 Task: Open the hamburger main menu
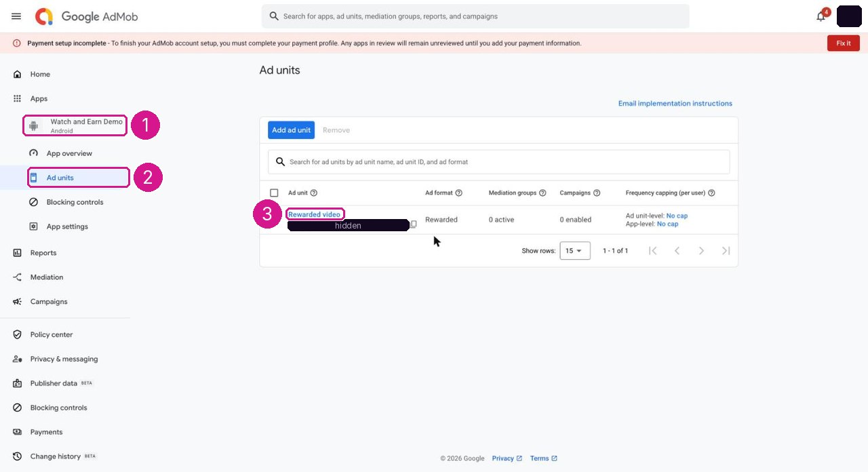point(16,16)
